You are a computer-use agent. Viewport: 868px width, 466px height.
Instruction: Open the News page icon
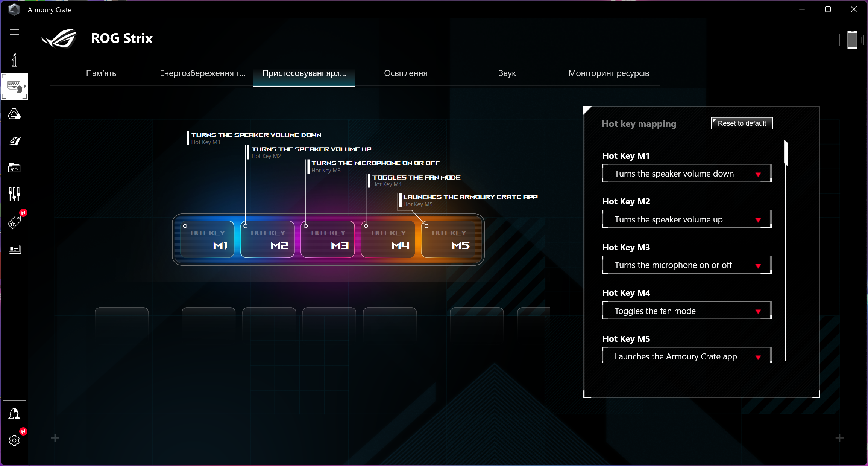click(14, 249)
